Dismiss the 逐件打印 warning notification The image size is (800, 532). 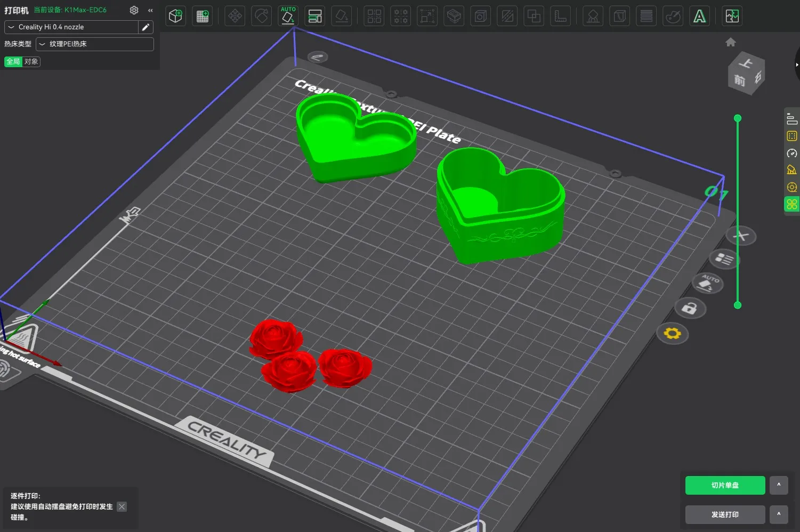pyautogui.click(x=122, y=507)
